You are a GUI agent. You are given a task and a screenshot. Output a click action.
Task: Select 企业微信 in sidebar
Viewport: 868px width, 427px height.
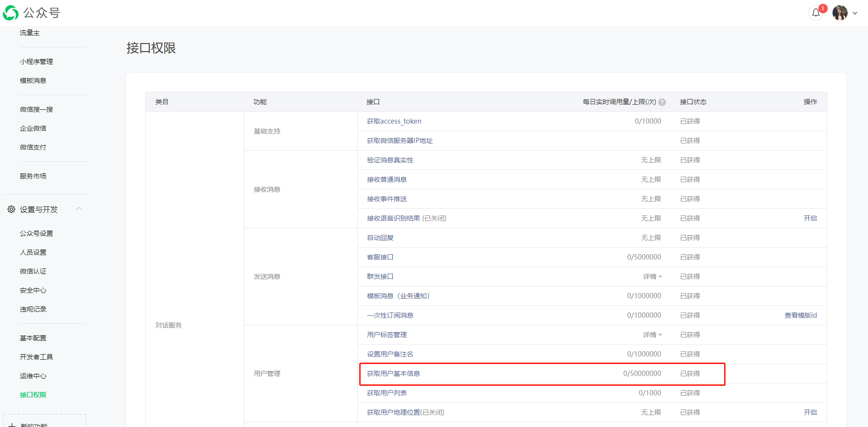click(x=33, y=128)
